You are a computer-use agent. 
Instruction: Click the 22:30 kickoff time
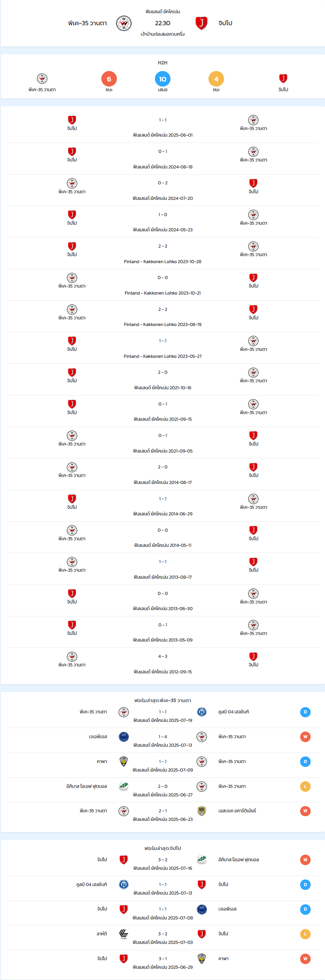163,23
